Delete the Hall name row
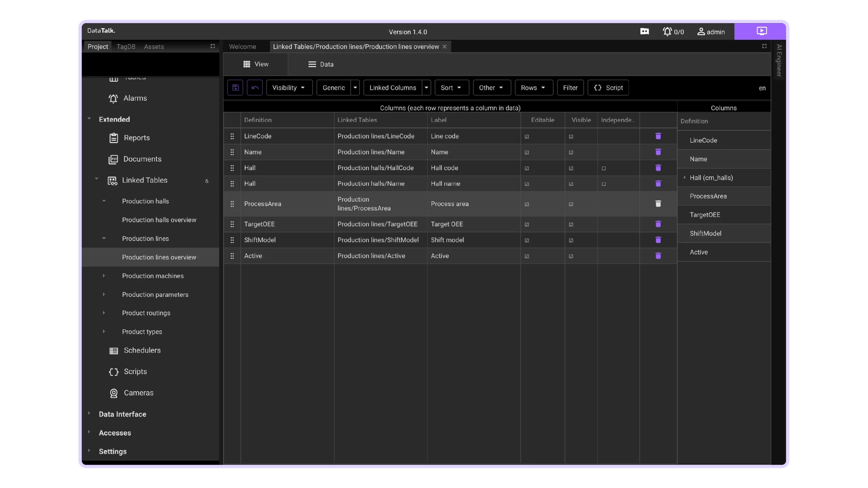The width and height of the screenshot is (868, 488). [658, 184]
